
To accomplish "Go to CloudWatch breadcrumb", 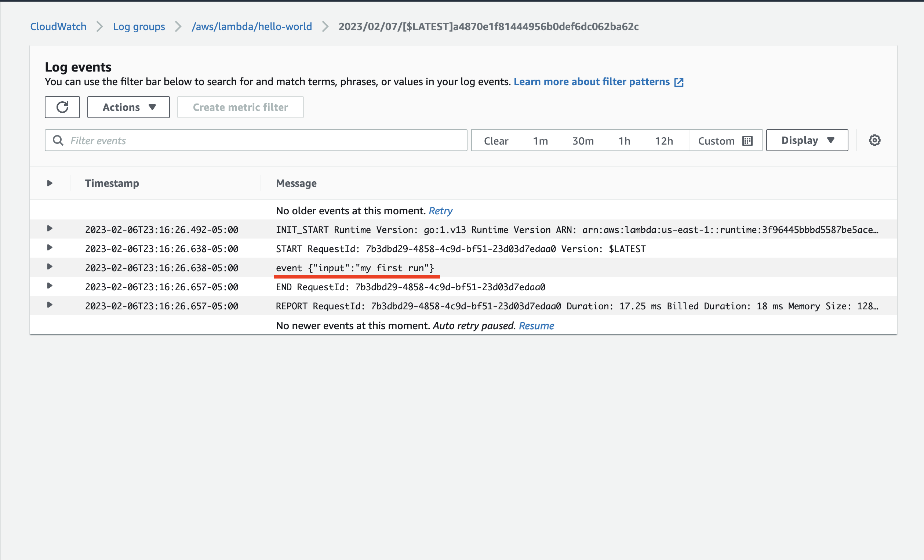I will (58, 27).
